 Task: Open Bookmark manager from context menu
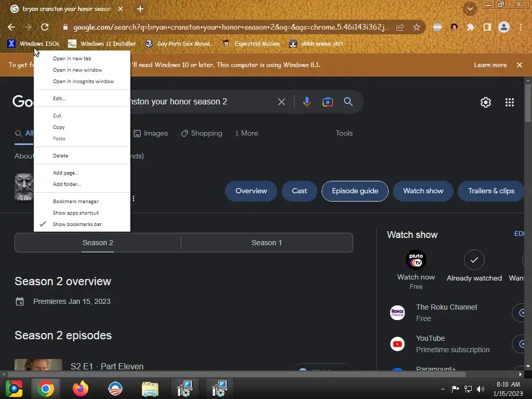[82, 201]
